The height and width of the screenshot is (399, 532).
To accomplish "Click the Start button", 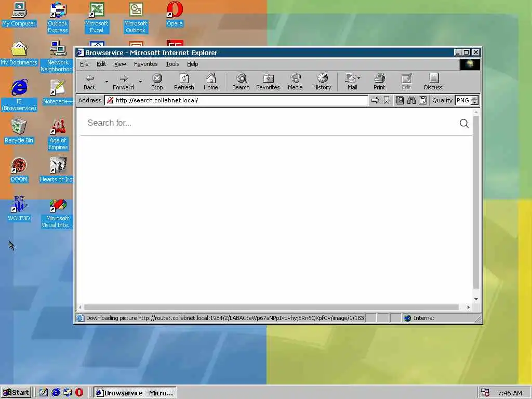I will click(16, 393).
